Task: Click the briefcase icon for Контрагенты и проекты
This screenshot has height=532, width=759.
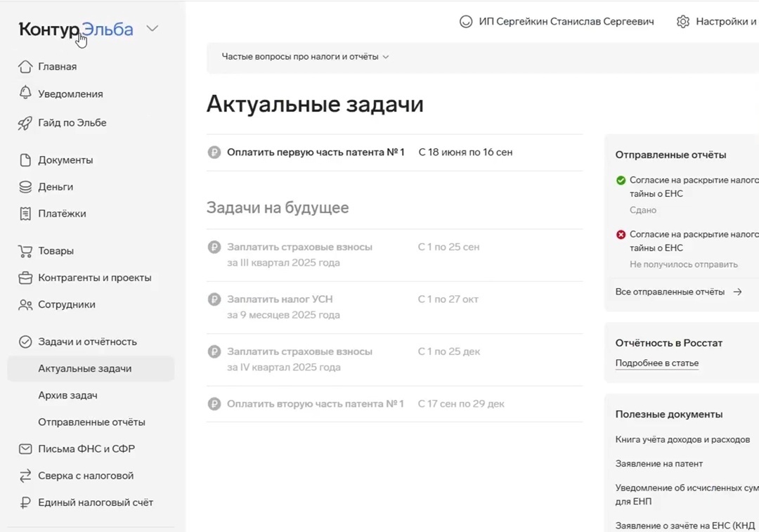Action: pyautogui.click(x=25, y=278)
